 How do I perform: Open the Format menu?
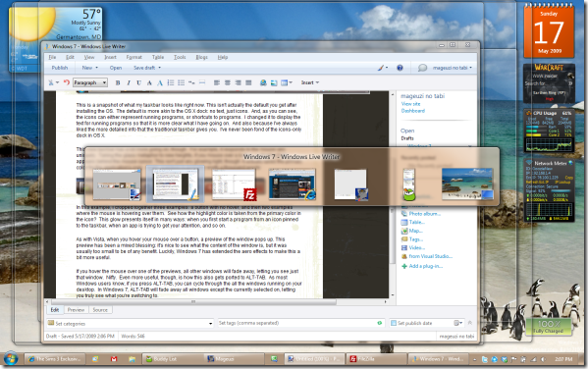pos(134,57)
